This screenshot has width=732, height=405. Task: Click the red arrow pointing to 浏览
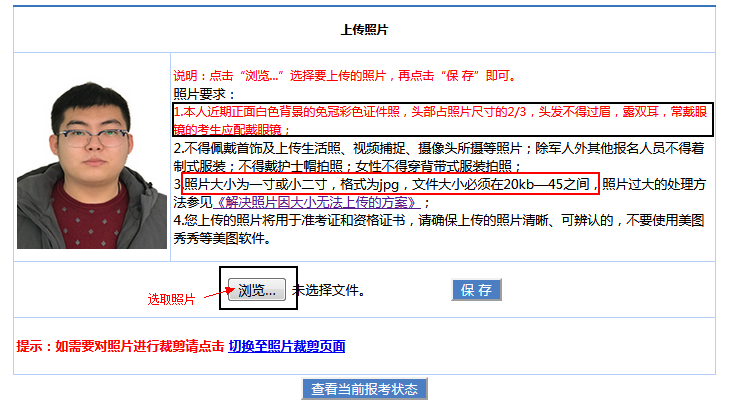212,295
